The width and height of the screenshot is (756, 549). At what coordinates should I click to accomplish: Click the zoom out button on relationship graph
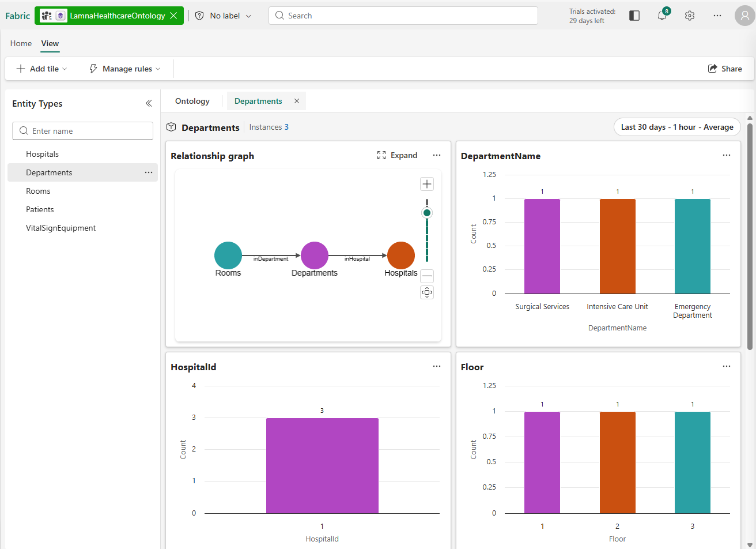coord(426,276)
